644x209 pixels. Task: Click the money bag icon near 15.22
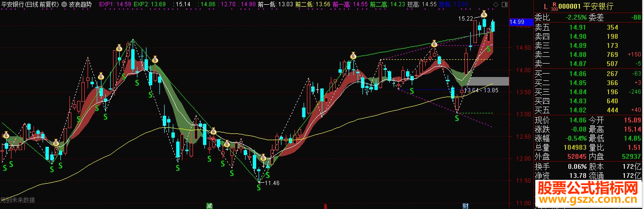pos(485,14)
